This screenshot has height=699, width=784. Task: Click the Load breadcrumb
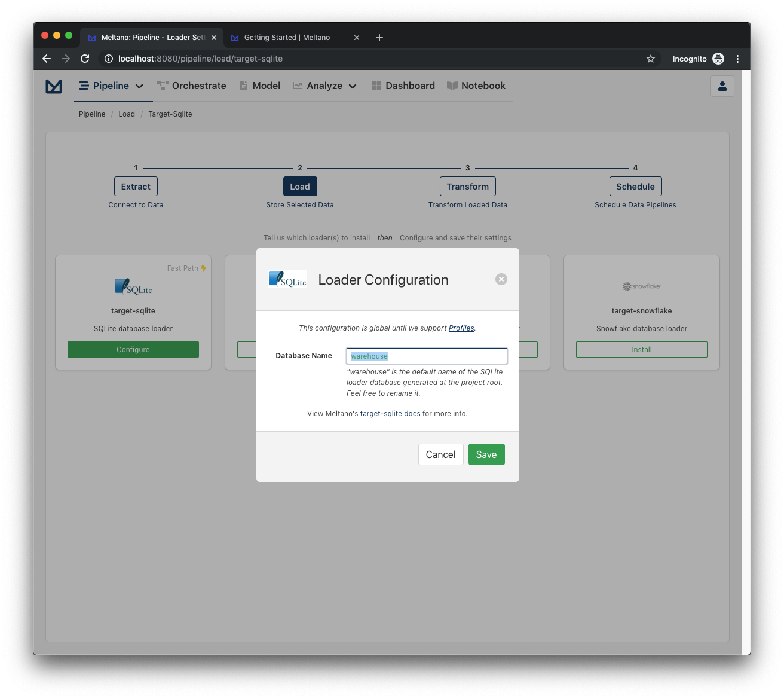[127, 114]
